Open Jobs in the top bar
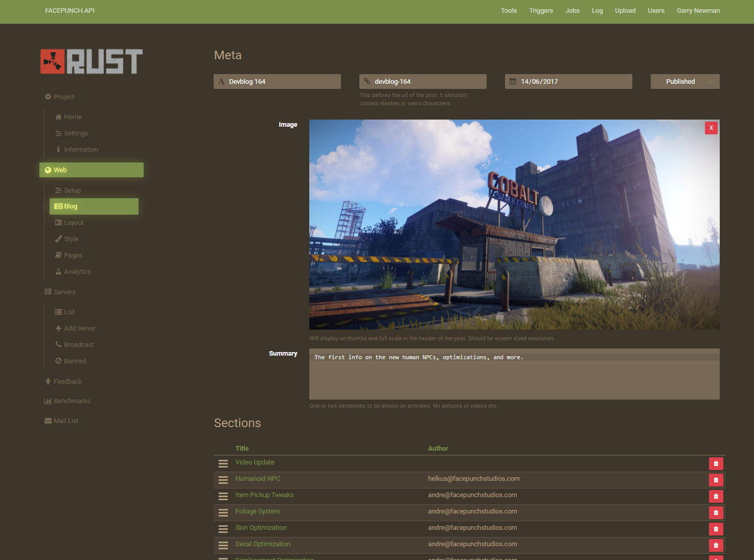Image resolution: width=754 pixels, height=560 pixels. (572, 11)
